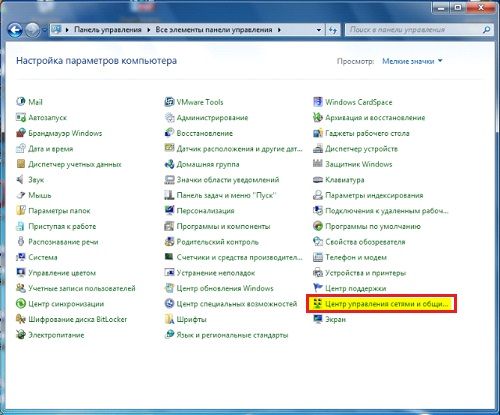The height and width of the screenshot is (415, 500).
Task: Open Управление цветом link
Action: click(62, 273)
